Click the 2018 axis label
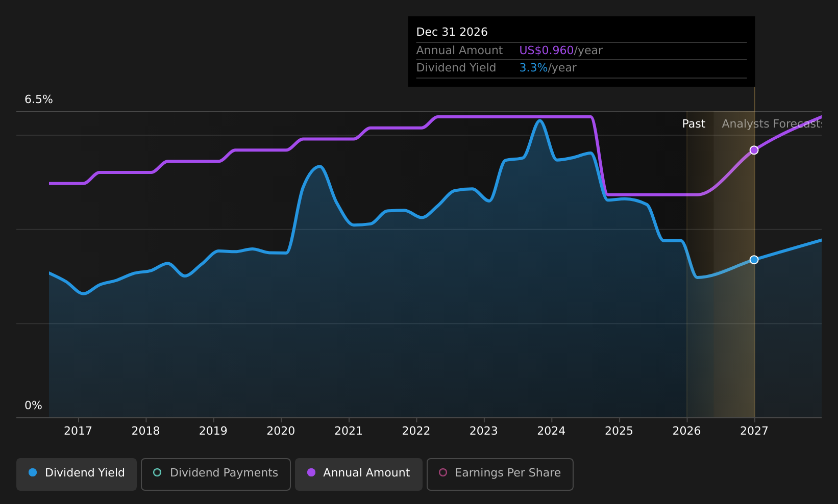 click(146, 431)
